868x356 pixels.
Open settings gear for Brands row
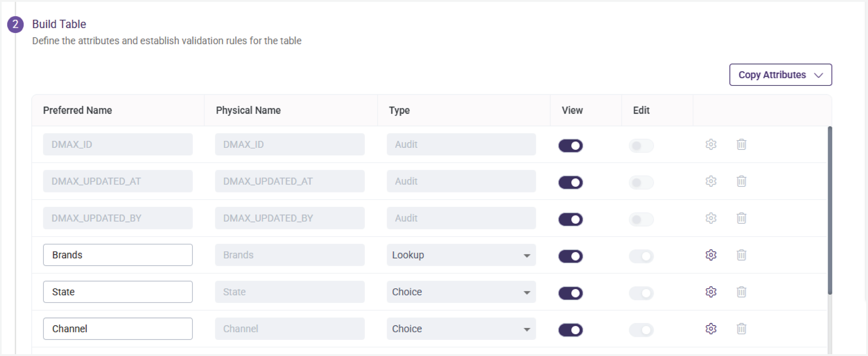click(x=711, y=255)
